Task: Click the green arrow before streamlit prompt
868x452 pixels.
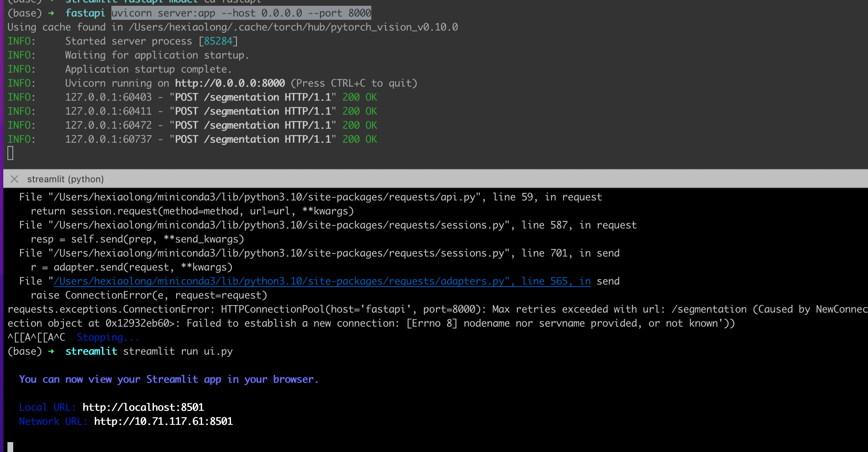Action: pos(51,351)
